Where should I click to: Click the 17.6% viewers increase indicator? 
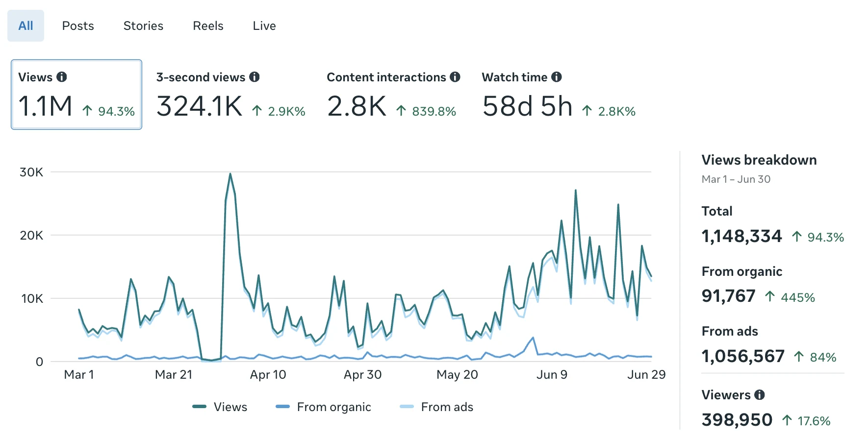click(x=806, y=420)
